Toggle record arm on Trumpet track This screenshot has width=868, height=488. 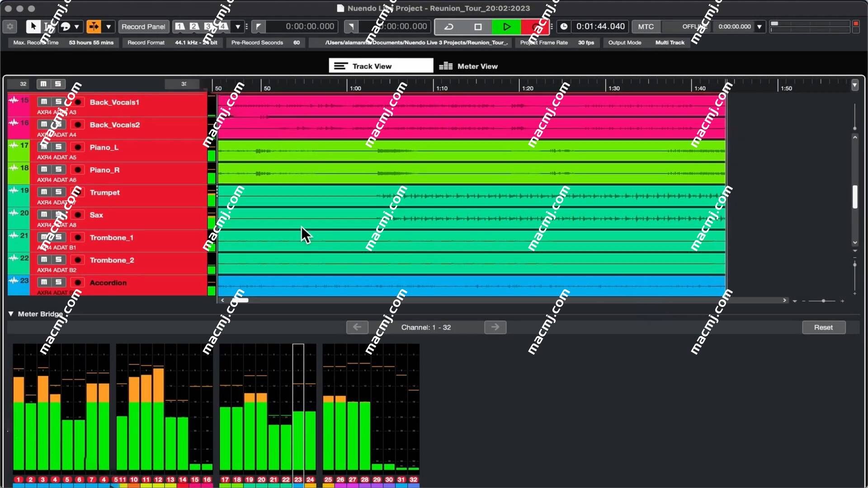(x=78, y=192)
